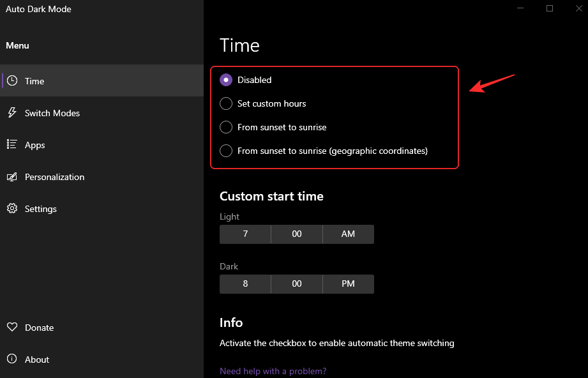
Task: Open Personalization using its brush icon
Action: point(11,177)
